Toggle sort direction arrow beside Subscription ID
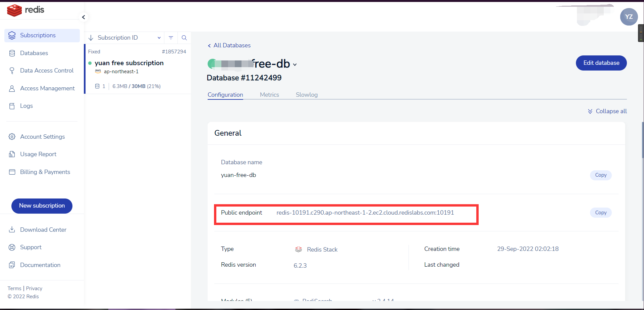The image size is (644, 310). tap(91, 38)
